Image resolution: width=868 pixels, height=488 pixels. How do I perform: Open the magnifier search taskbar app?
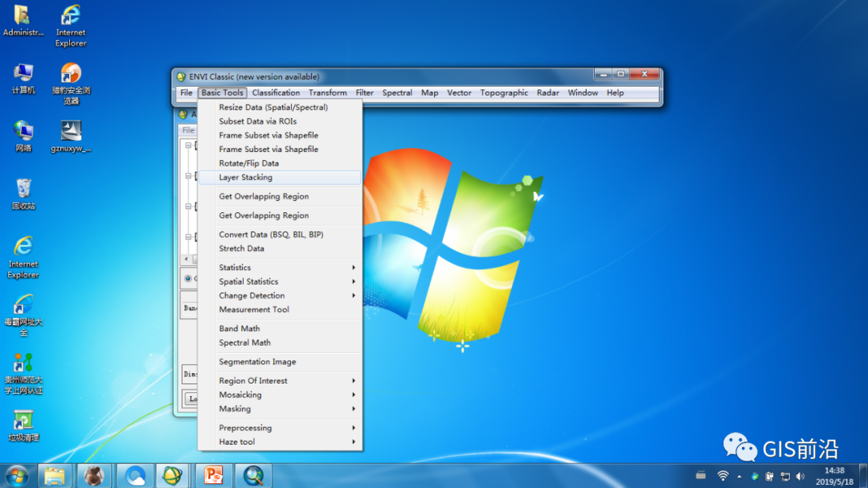click(253, 476)
